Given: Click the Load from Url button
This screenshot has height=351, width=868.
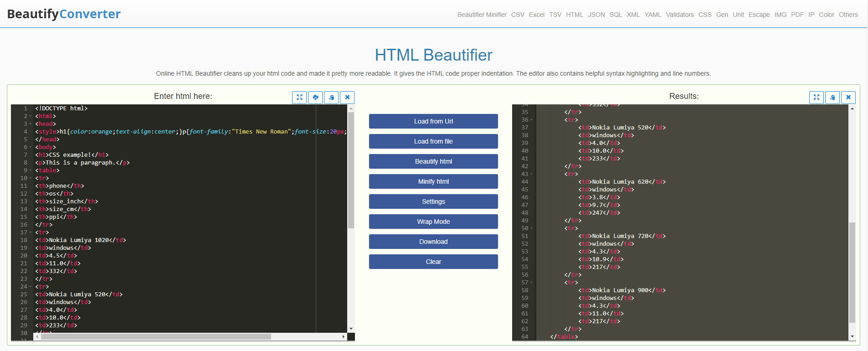Looking at the screenshot, I should pos(433,121).
